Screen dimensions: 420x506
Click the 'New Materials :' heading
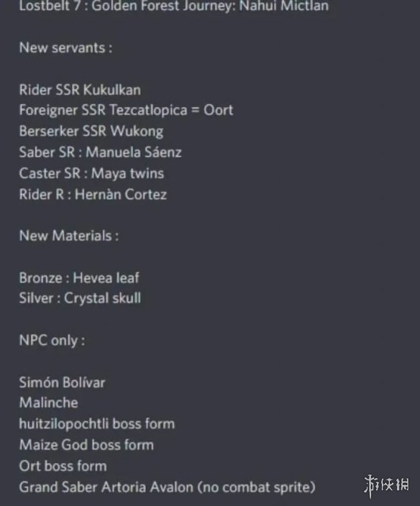(69, 236)
